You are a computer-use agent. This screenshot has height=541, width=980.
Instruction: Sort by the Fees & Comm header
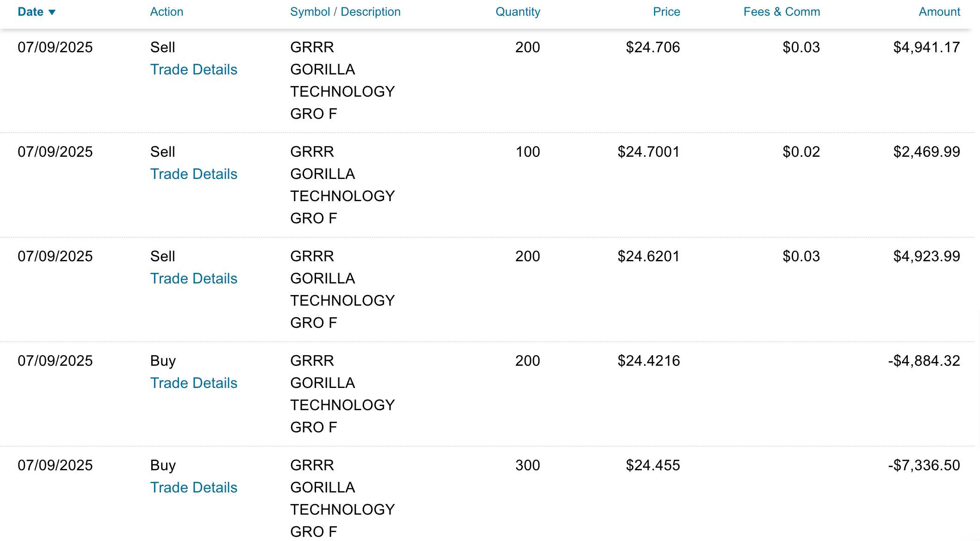click(x=782, y=12)
